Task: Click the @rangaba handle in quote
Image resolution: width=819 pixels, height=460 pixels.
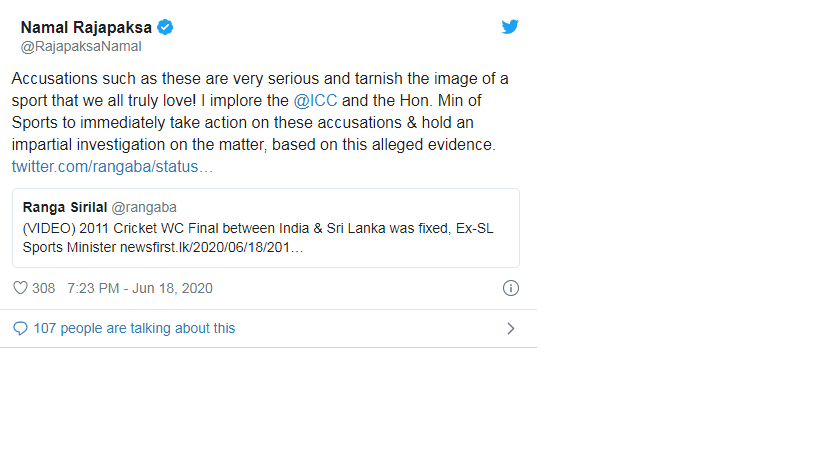Action: [x=144, y=207]
